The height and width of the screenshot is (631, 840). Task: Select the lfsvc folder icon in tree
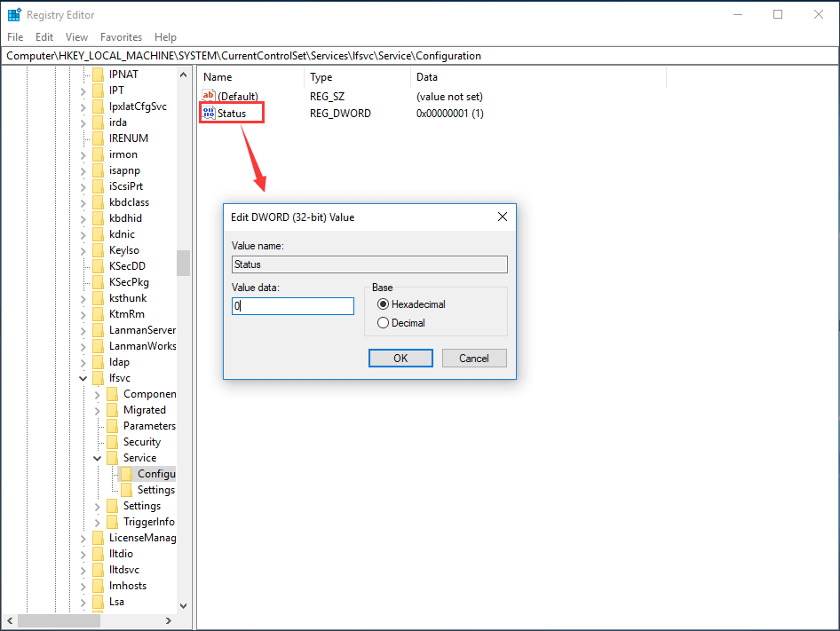[x=98, y=378]
